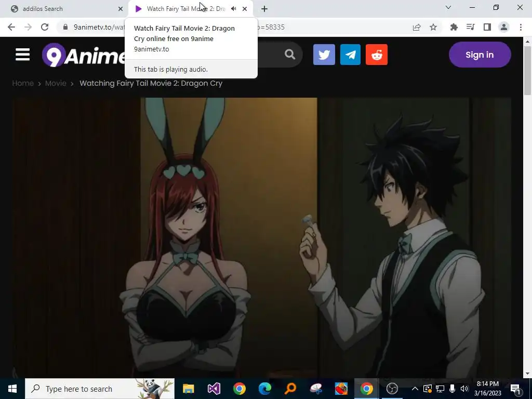Screen dimensions: 532x399
Task: Click the page vertical scrollbar thumb
Action: 527,72
